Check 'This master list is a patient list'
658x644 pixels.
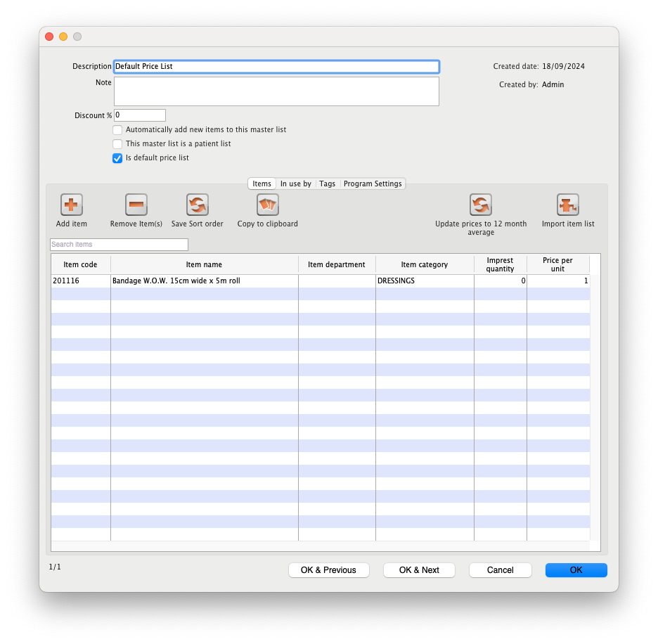click(117, 144)
